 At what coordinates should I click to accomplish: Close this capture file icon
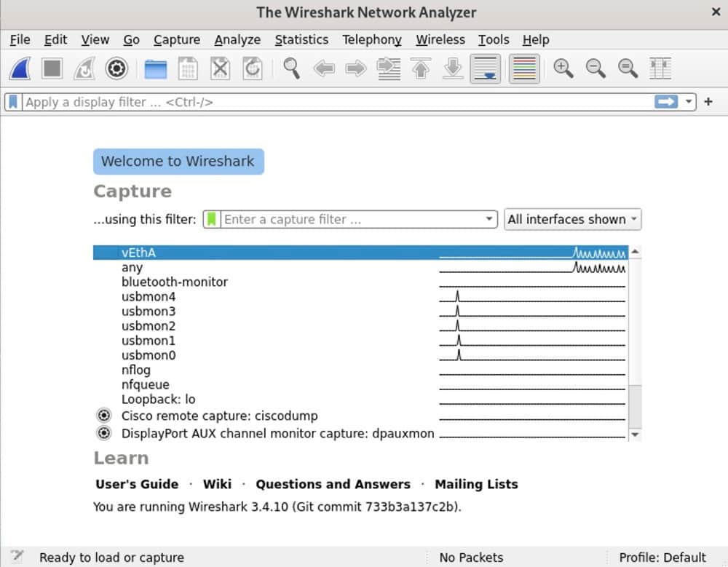coord(220,68)
